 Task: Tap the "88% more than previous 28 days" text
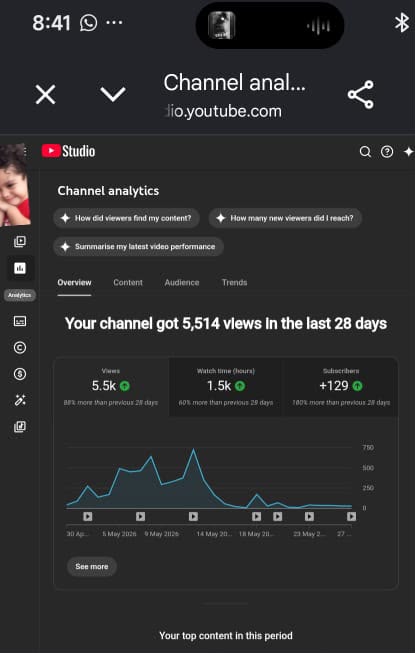pyautogui.click(x=111, y=403)
